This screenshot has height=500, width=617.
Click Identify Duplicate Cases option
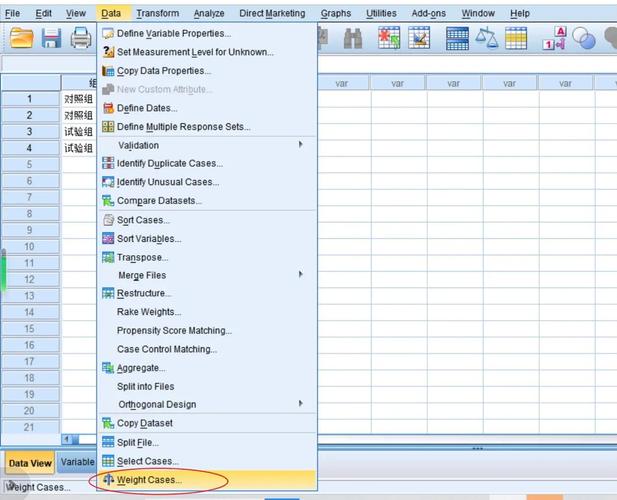(168, 163)
